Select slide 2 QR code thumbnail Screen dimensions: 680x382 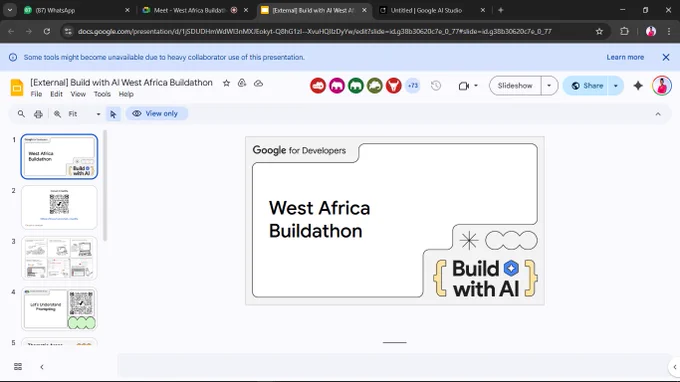click(59, 207)
